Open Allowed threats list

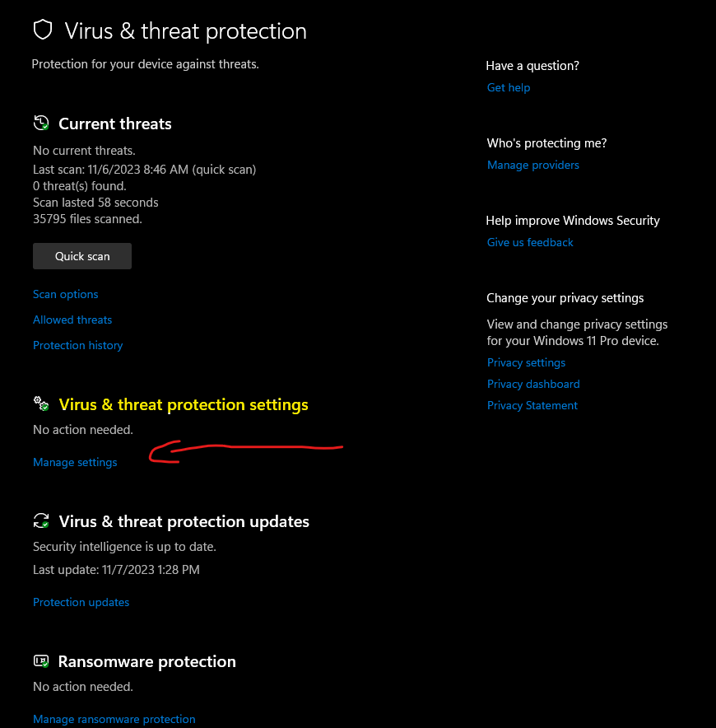point(72,320)
